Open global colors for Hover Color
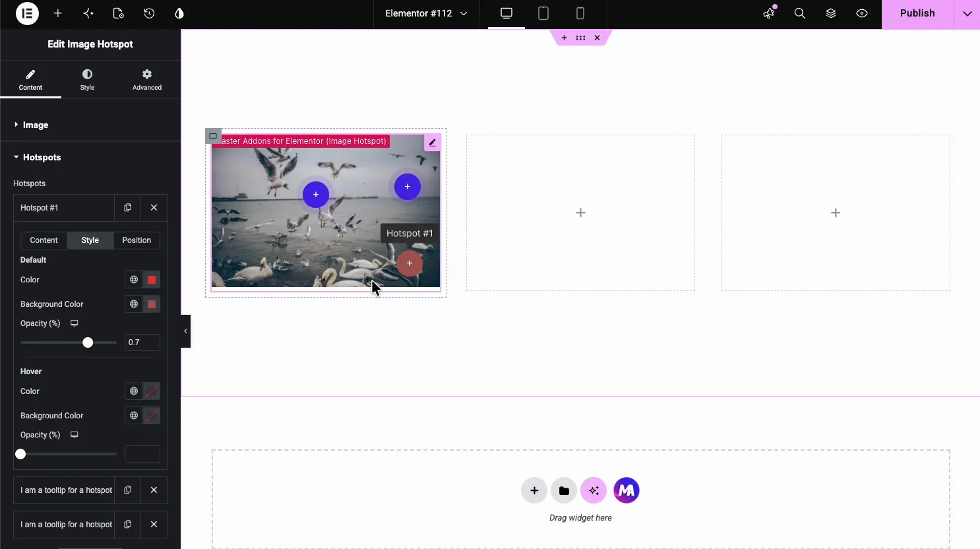This screenshot has width=980, height=549. (x=134, y=391)
